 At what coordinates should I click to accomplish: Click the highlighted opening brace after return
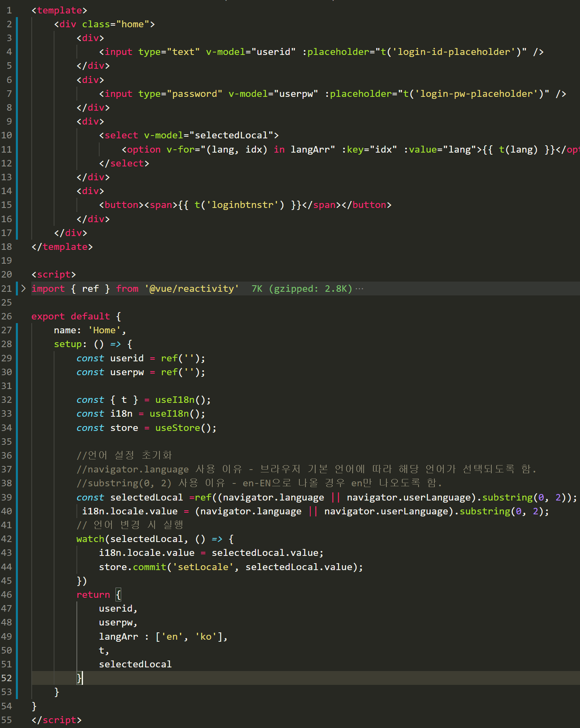118,595
